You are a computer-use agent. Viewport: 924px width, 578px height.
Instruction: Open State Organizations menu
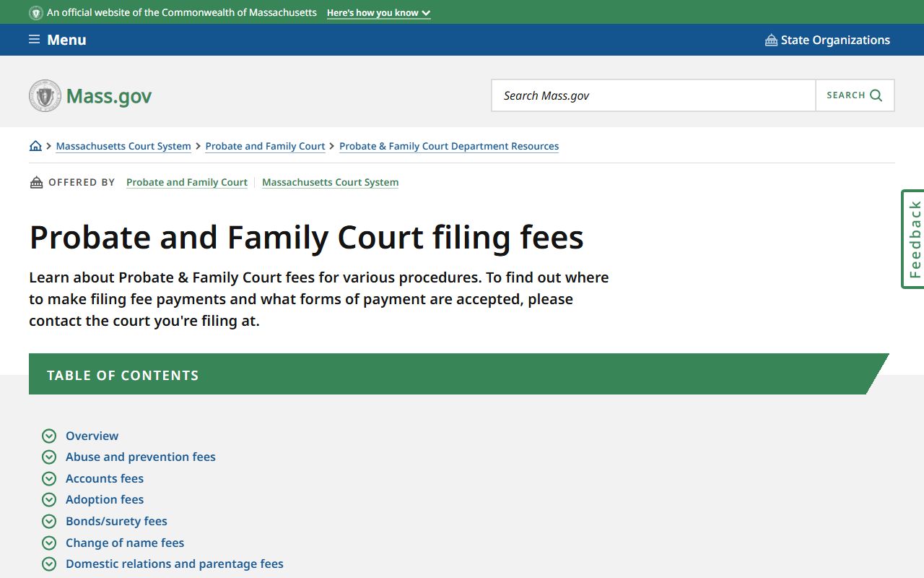827,40
